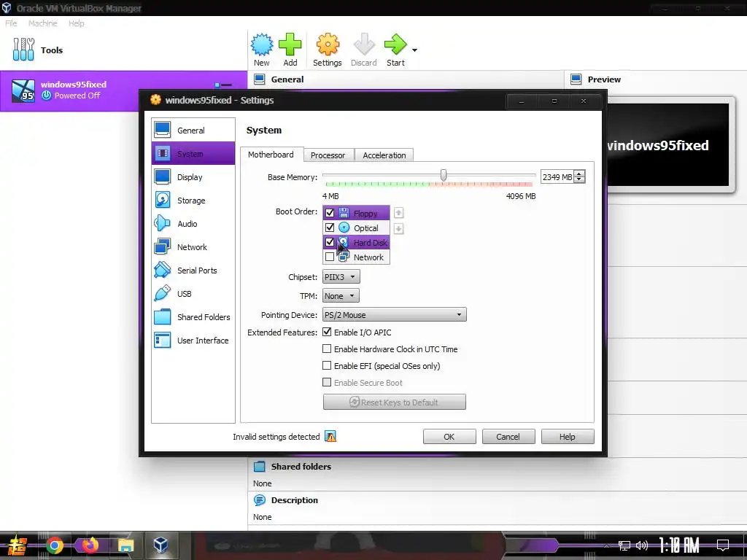Open the User Interface settings category
747x560 pixels.
click(193, 340)
